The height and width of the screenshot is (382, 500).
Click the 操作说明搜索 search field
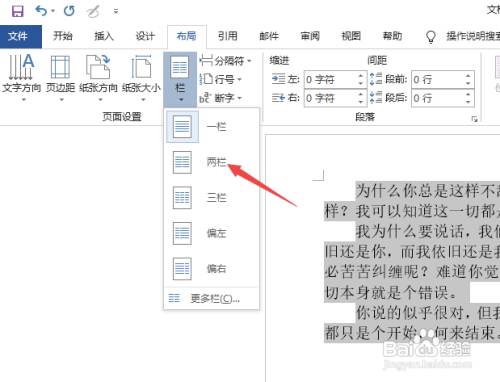tap(473, 36)
